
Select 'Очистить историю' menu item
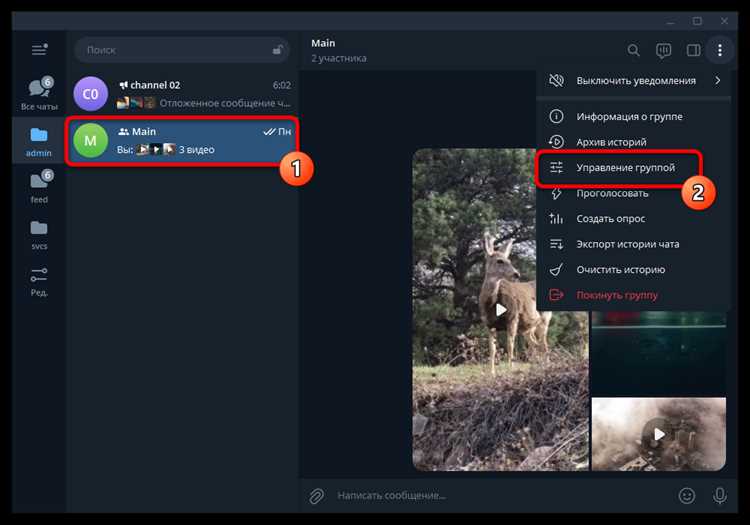(x=633, y=270)
